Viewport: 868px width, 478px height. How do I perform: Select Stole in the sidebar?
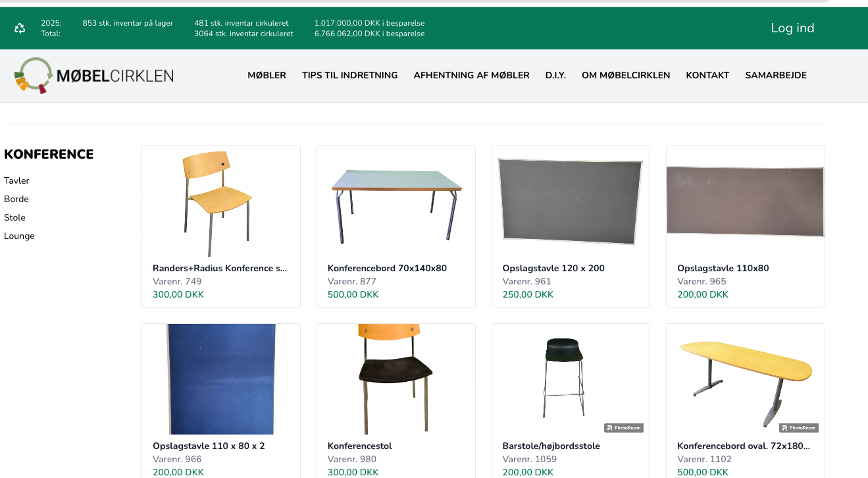coord(14,217)
